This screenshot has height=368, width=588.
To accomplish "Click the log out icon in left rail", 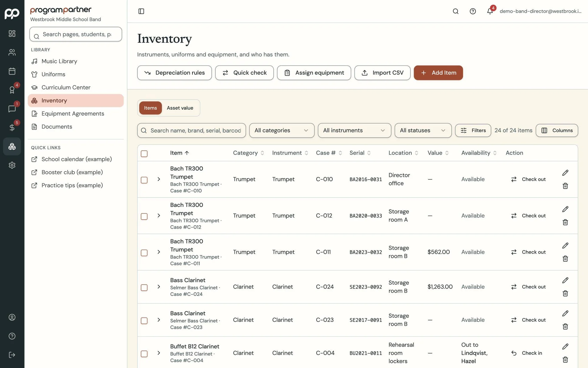I will (12, 355).
